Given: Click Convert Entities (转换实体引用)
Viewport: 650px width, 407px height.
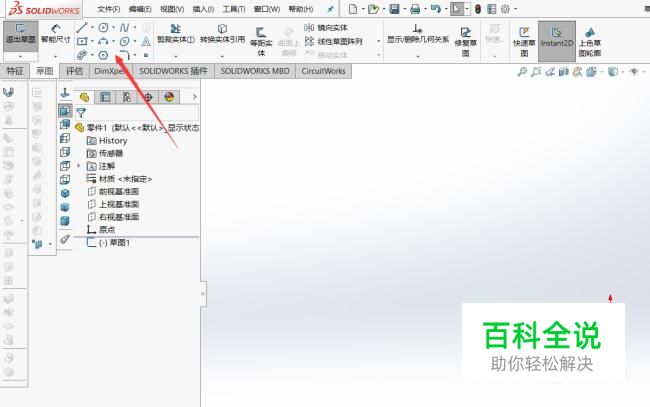Looking at the screenshot, I should (x=222, y=34).
